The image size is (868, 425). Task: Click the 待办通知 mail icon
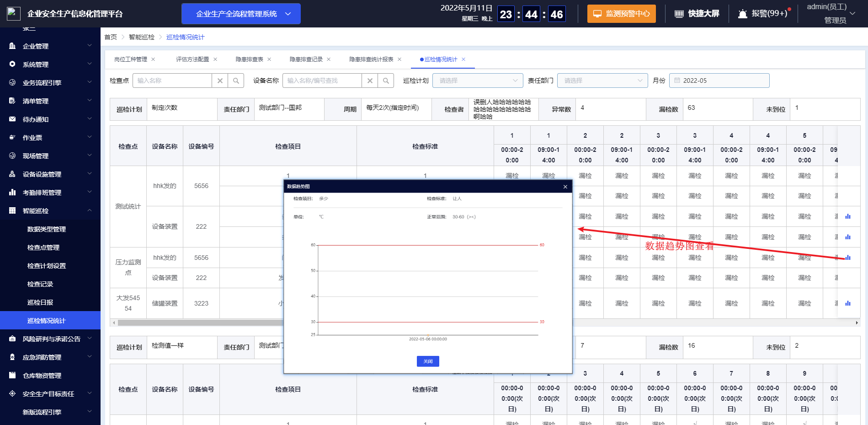point(12,119)
